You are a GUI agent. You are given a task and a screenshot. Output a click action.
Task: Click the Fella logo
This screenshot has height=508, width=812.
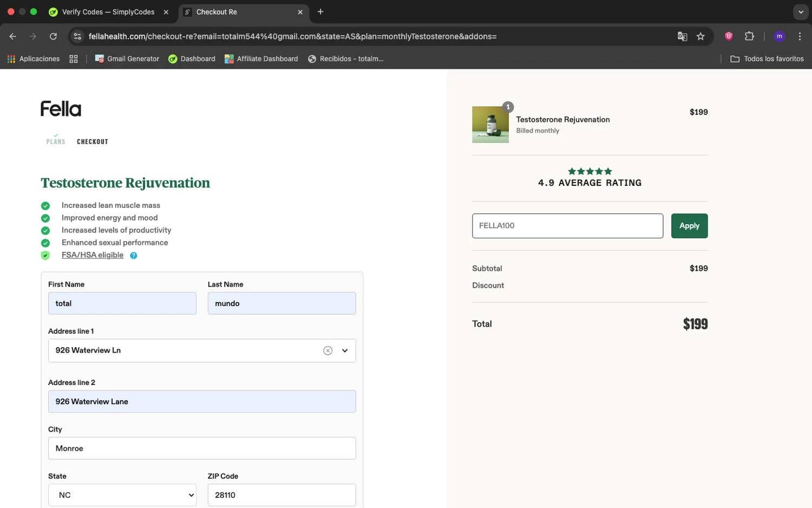pyautogui.click(x=61, y=109)
